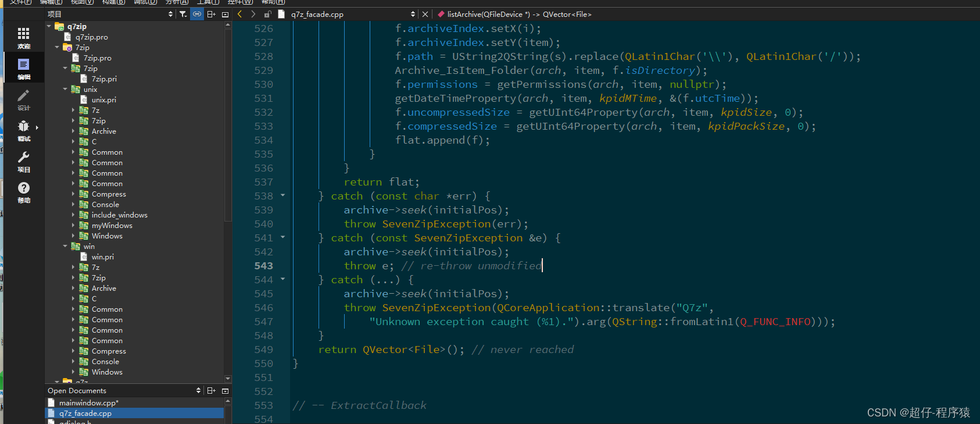Toggle the file writable lock indicator
The image size is (980, 424).
(x=267, y=14)
